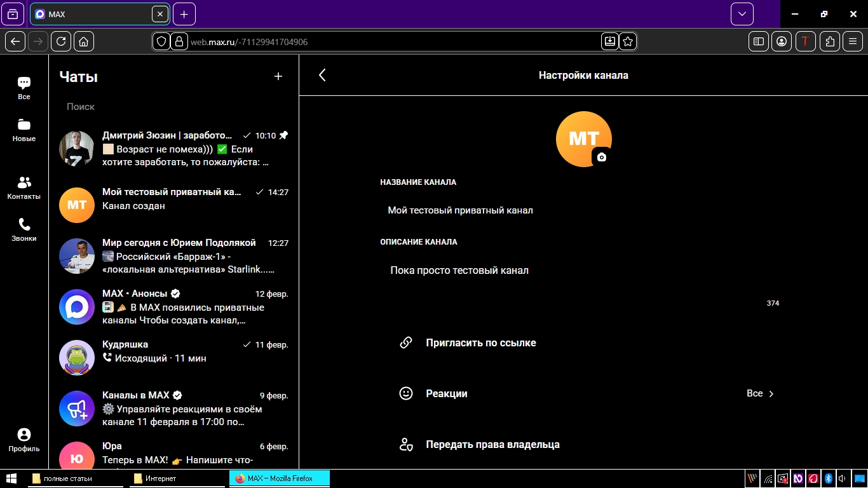Expand Reactions setting showing "Все"

[x=760, y=393]
